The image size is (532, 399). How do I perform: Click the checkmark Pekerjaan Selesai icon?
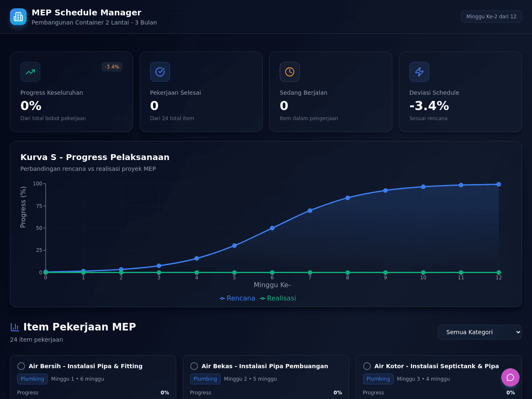click(x=160, y=72)
